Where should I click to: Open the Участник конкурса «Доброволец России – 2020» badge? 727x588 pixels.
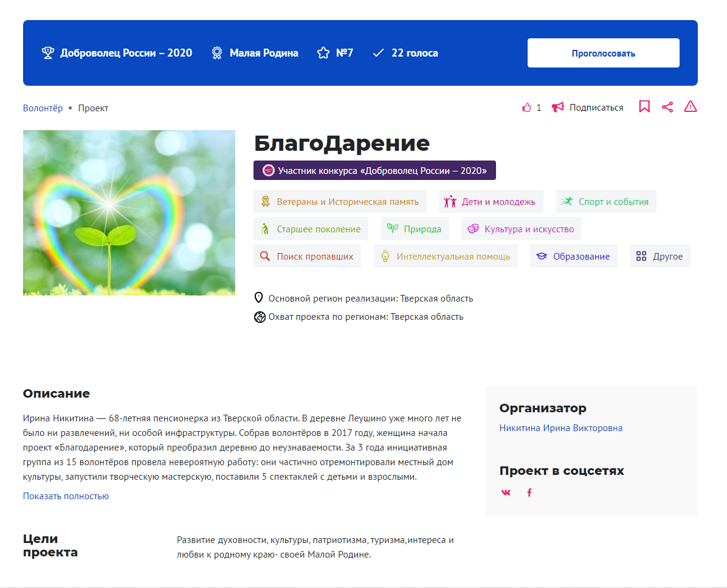pyautogui.click(x=374, y=170)
